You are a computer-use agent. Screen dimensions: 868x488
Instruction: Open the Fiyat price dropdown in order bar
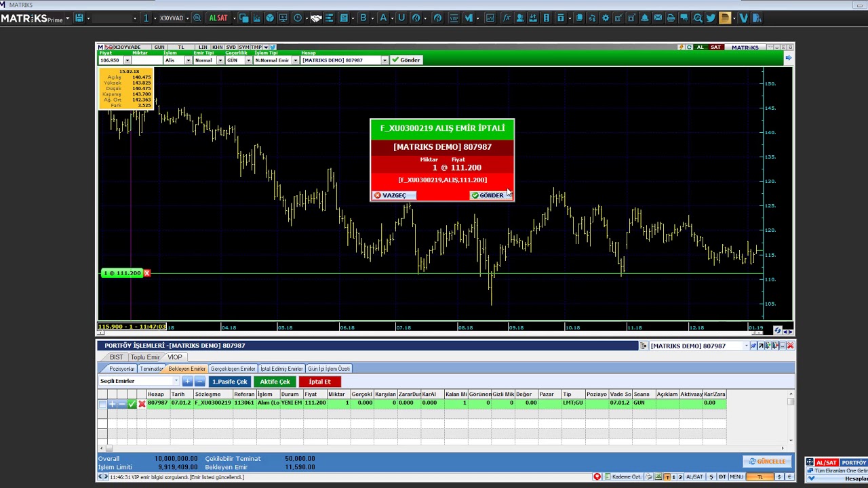click(127, 60)
